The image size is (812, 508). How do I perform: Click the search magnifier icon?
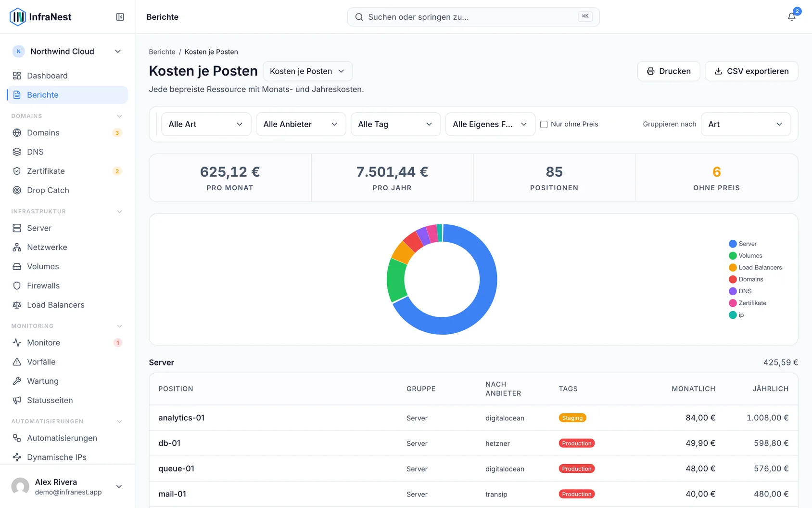click(359, 17)
